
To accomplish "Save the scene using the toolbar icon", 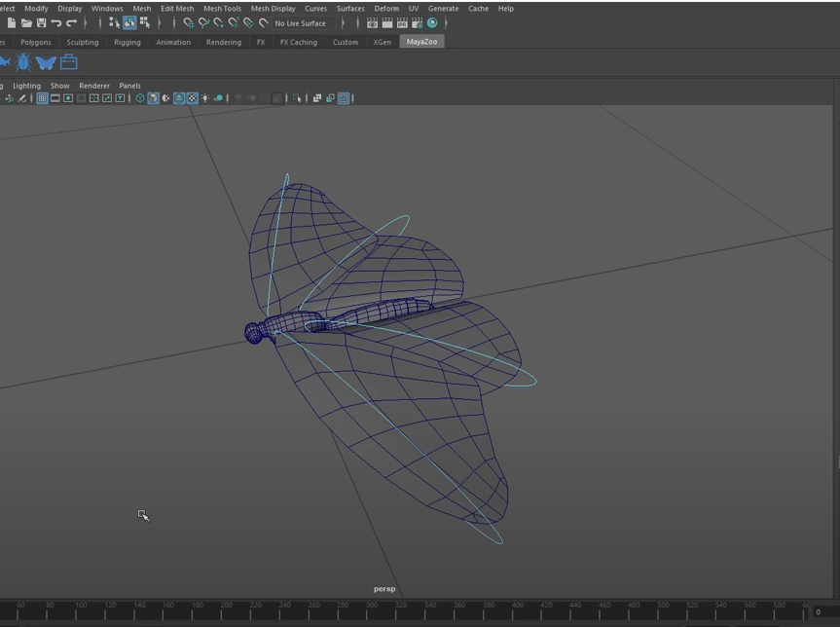I will [41, 23].
